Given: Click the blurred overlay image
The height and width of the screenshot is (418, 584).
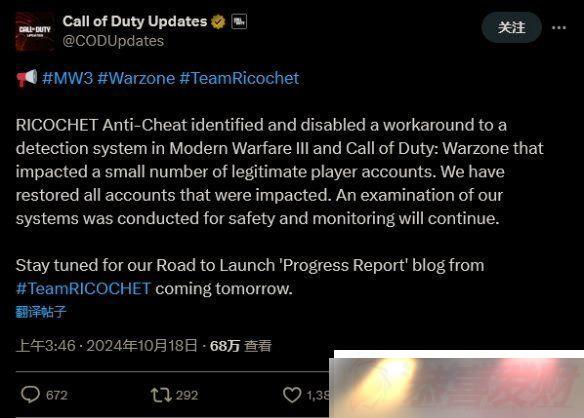Looking at the screenshot, I should [x=457, y=384].
